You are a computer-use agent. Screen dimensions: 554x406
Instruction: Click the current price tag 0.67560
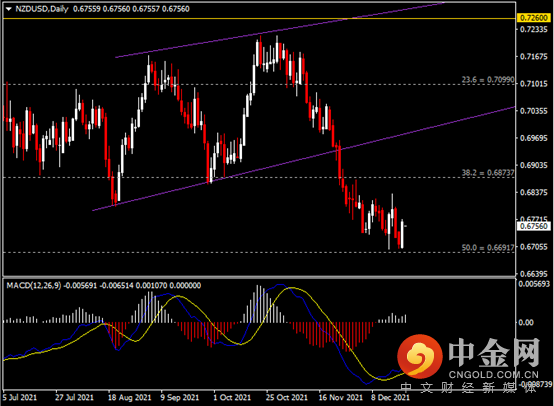click(x=534, y=226)
